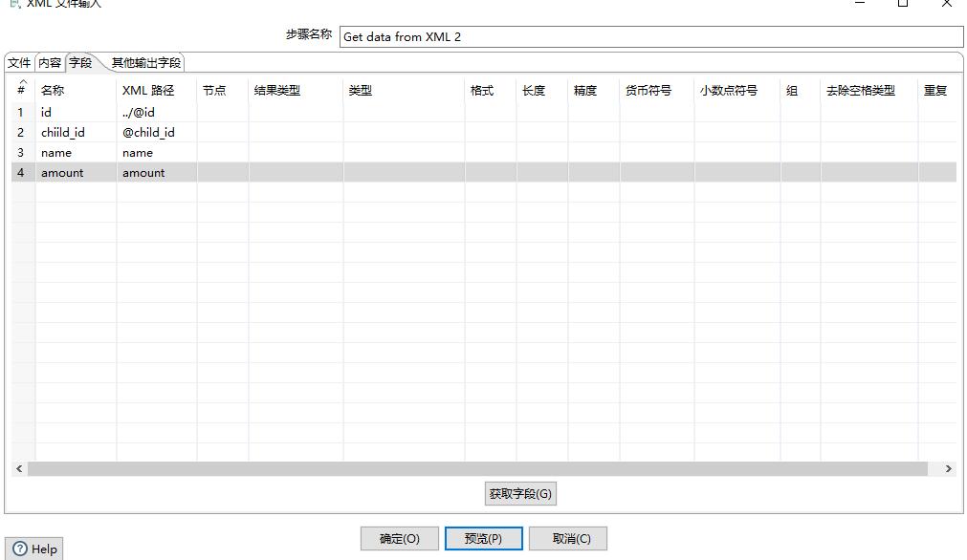Click the 取消(C) button
This screenshot has height=560, width=967.
(x=567, y=538)
